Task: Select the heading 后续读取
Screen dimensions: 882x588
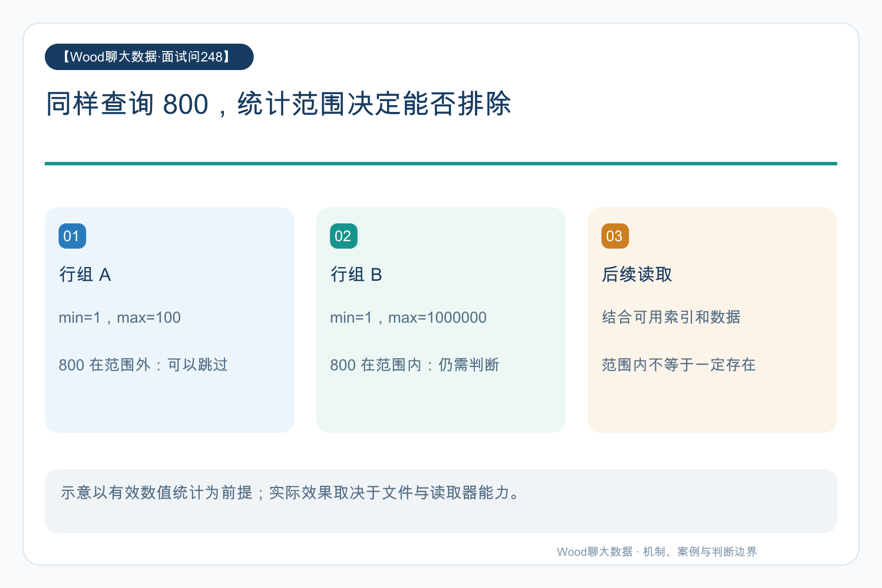Action: coord(637,274)
